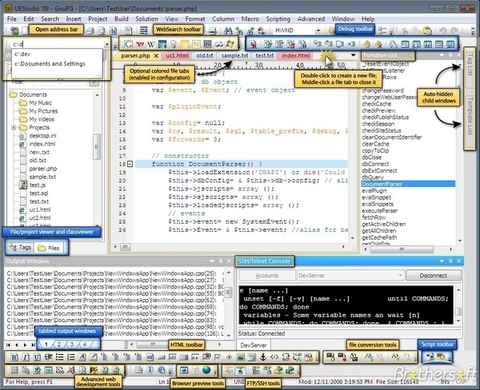Click the Google search icon in WebSearch toolbar
480x390 pixels.
click(x=128, y=44)
